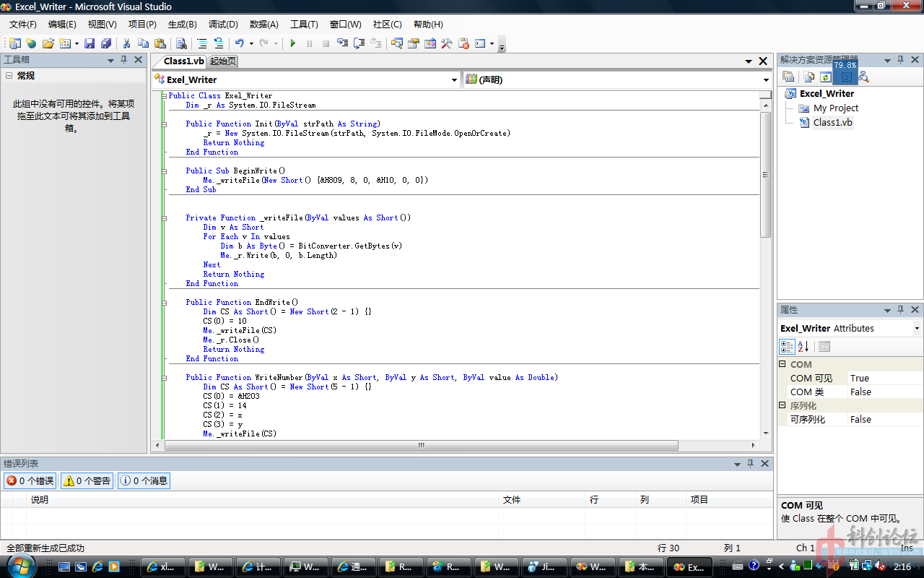Click the code editor horizontal scrollbar
Viewport: 924px width, 578px height.
click(422, 445)
